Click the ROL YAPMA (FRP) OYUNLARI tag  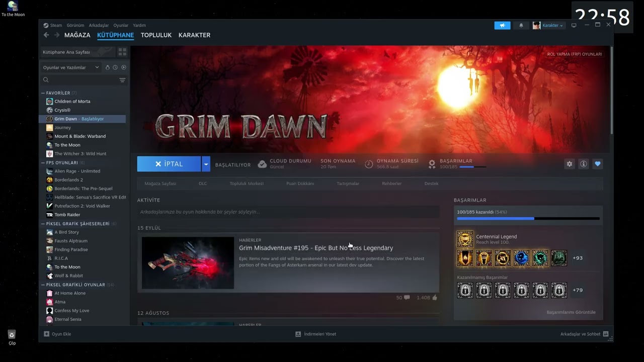click(x=575, y=54)
